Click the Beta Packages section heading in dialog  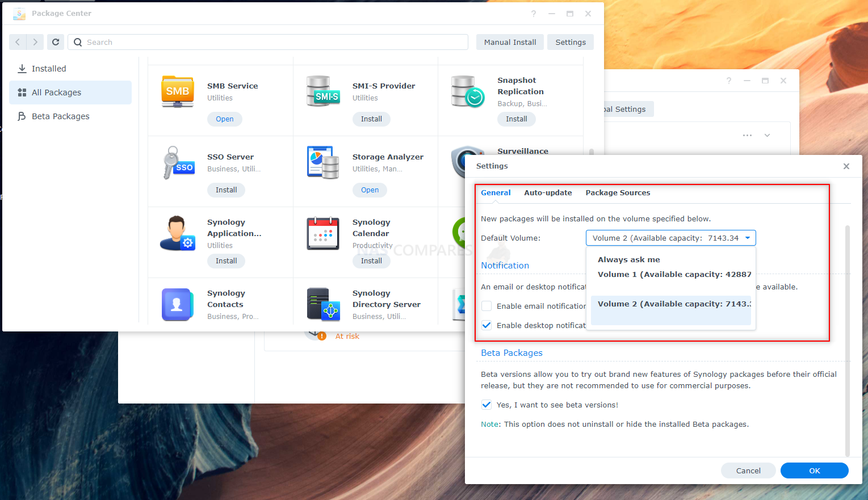(511, 353)
